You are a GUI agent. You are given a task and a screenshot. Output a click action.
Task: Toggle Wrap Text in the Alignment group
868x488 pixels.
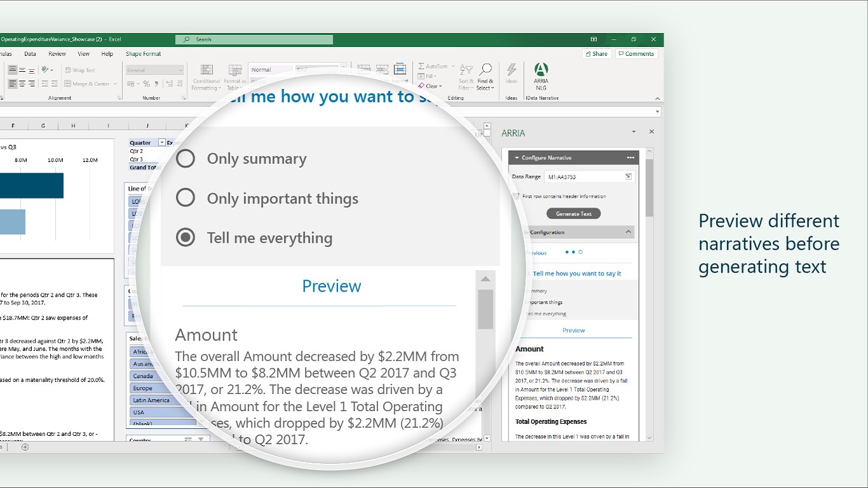coord(80,70)
